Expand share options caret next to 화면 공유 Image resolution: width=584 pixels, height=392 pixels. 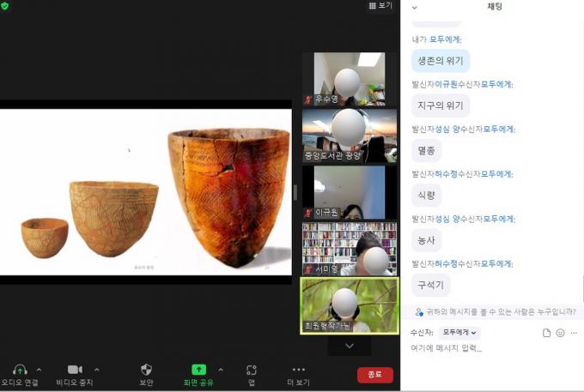(x=220, y=369)
